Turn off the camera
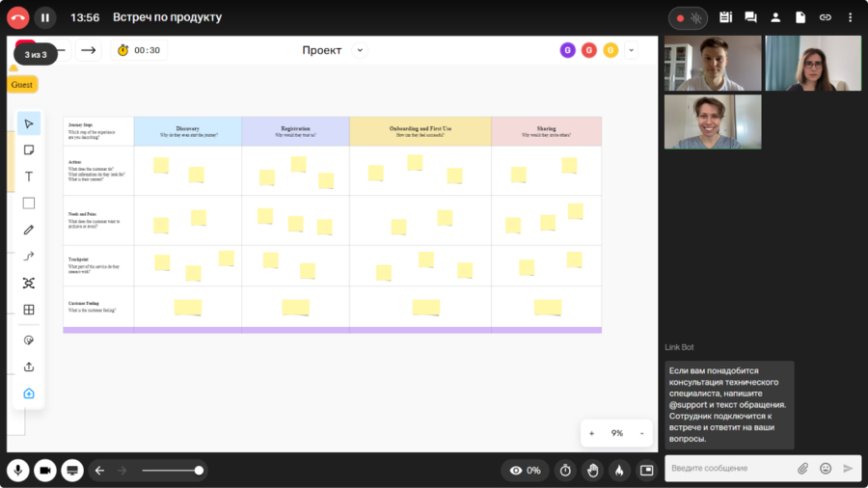The image size is (868, 488). (44, 470)
